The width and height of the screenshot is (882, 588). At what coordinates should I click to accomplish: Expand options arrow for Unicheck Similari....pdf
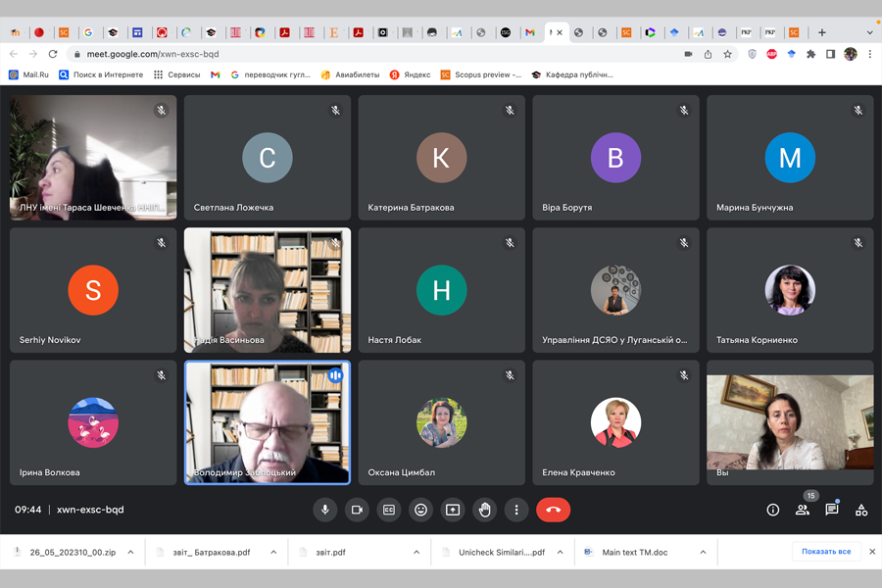(x=561, y=552)
